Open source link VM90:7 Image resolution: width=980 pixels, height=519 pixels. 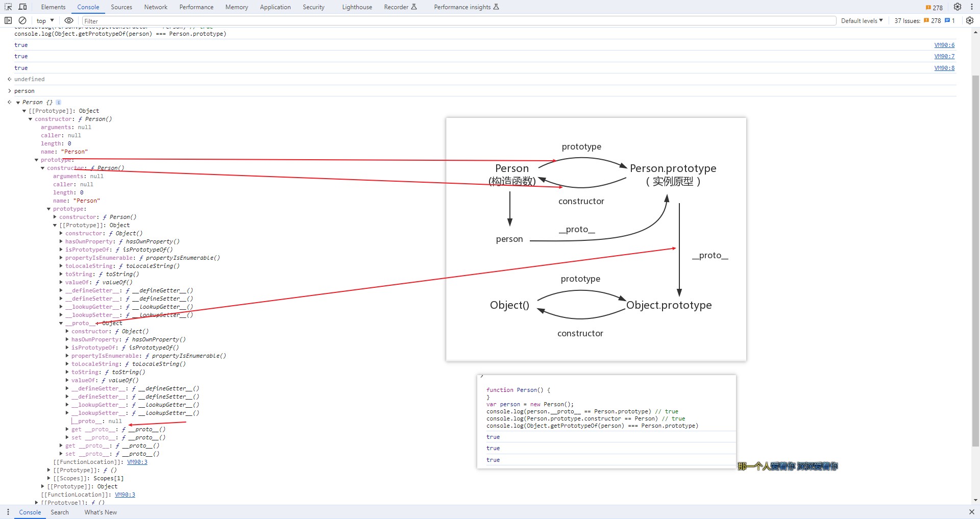pos(944,56)
